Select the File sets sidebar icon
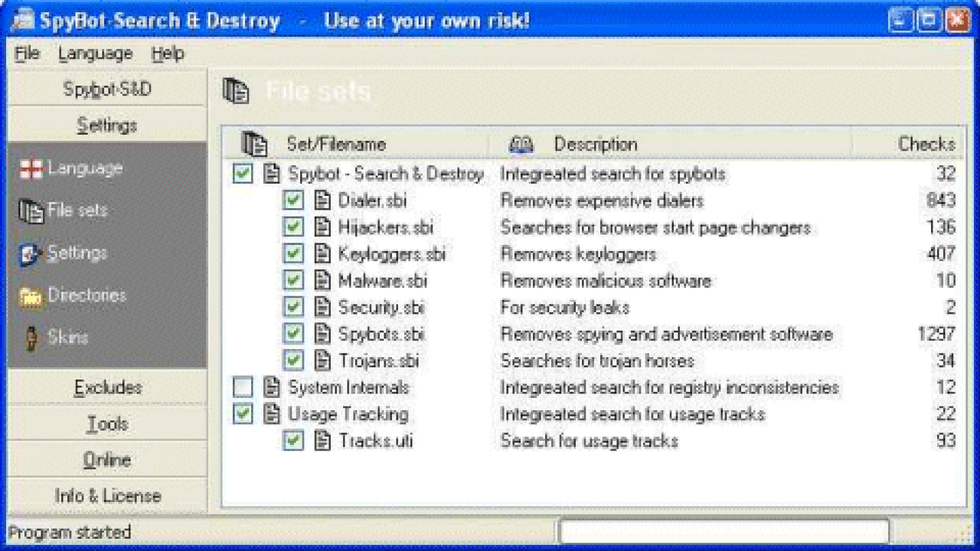Viewport: 980px width, 551px height. [x=31, y=211]
